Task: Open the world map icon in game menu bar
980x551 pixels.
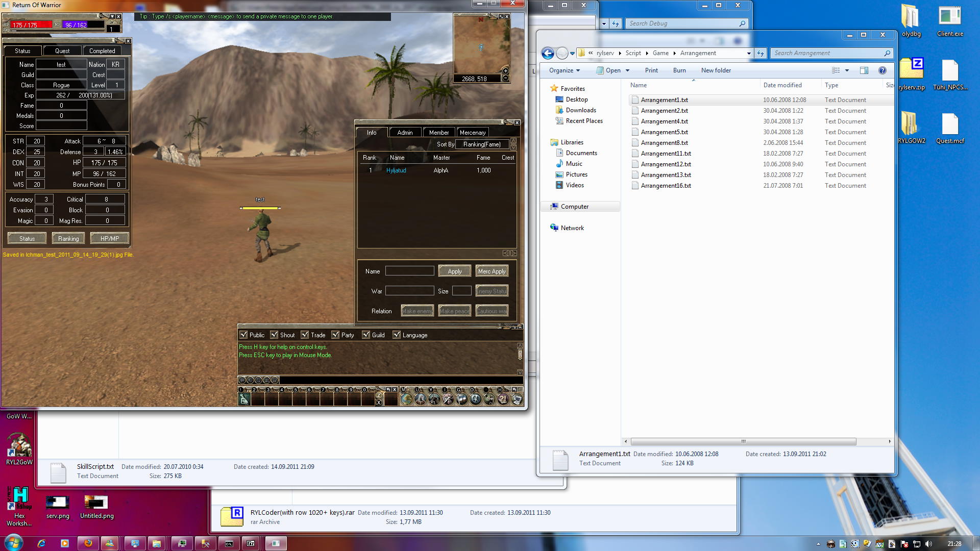Action: (x=407, y=399)
